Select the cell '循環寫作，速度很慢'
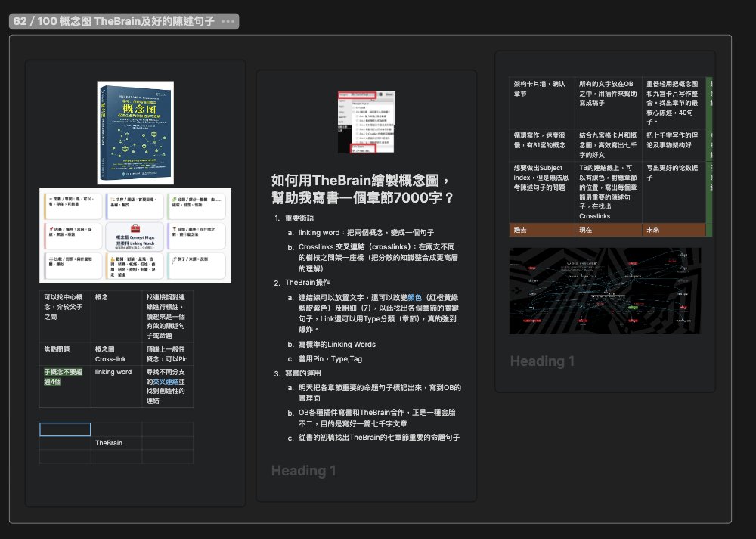The width and height of the screenshot is (756, 539). [x=541, y=144]
